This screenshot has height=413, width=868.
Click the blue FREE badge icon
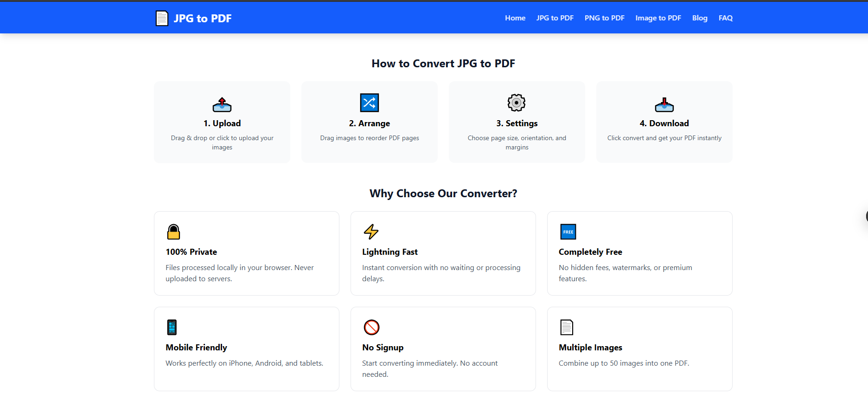coord(568,232)
